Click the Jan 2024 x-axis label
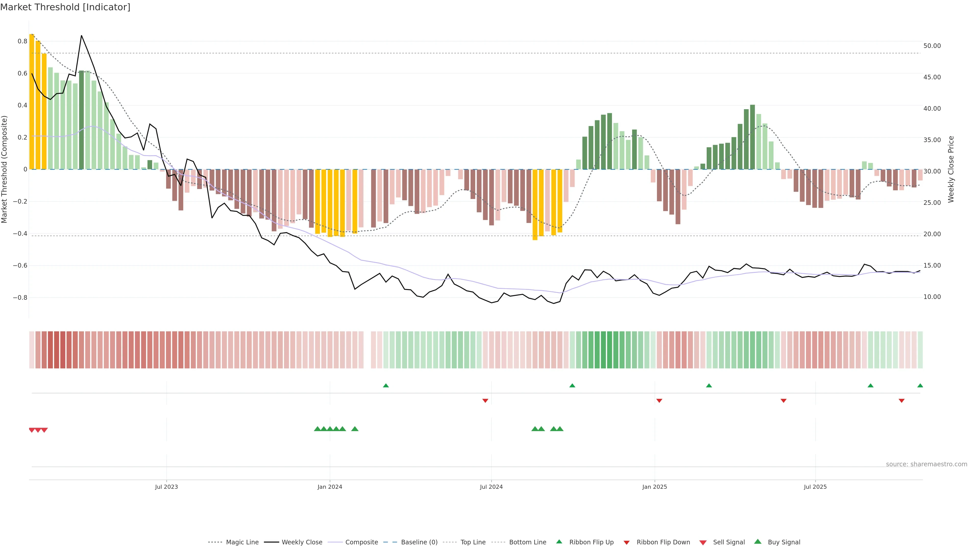 (x=330, y=487)
